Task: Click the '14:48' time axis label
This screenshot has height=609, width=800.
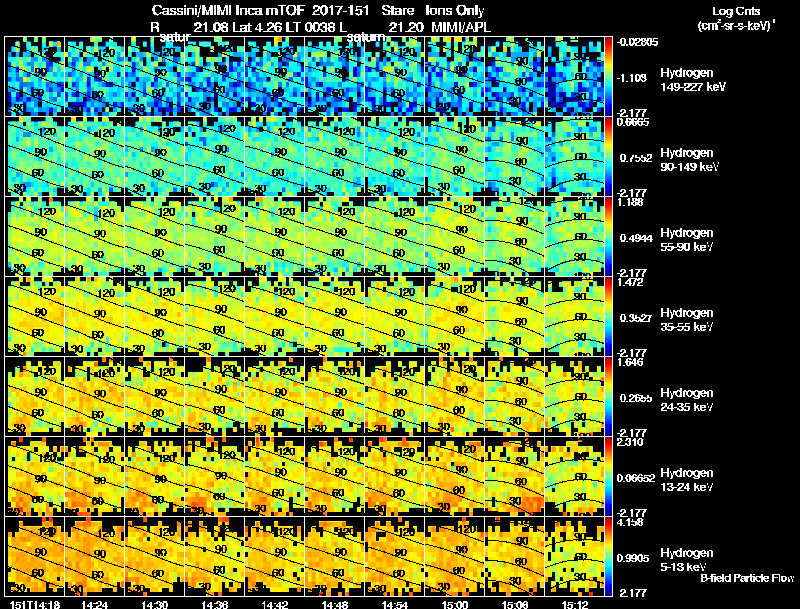Action: (335, 604)
